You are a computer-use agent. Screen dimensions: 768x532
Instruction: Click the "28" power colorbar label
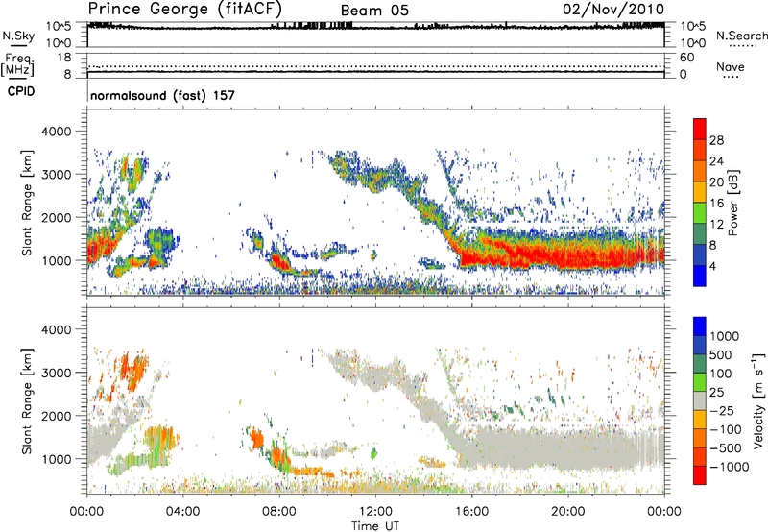click(716, 140)
